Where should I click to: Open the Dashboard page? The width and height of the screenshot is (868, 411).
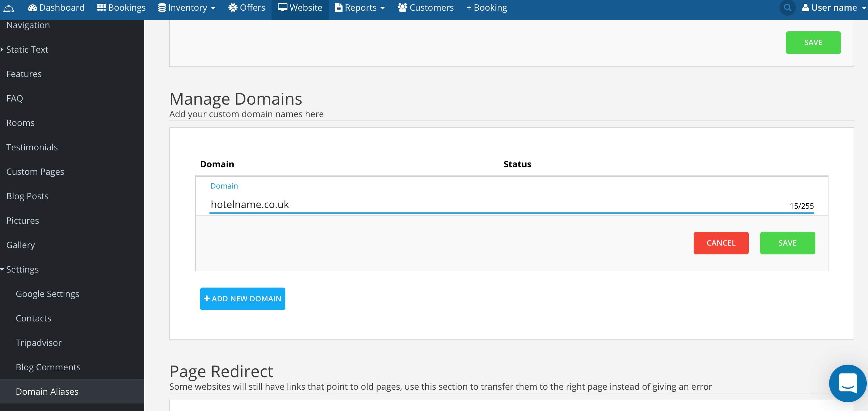(56, 8)
